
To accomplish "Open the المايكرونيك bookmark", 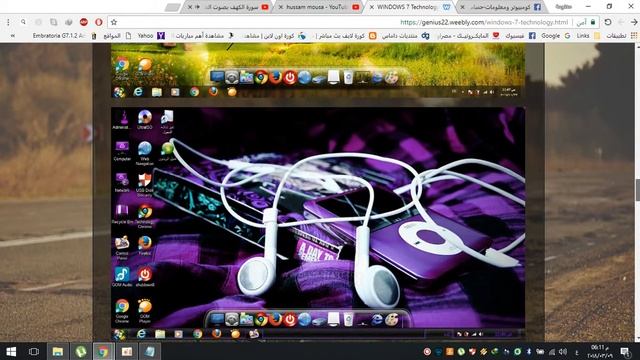I will click(468, 36).
